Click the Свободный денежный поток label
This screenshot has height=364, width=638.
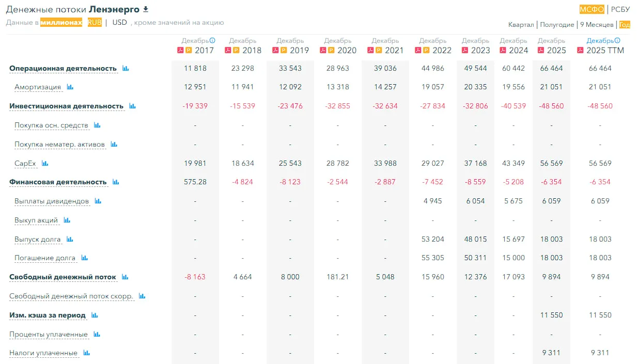tap(63, 277)
